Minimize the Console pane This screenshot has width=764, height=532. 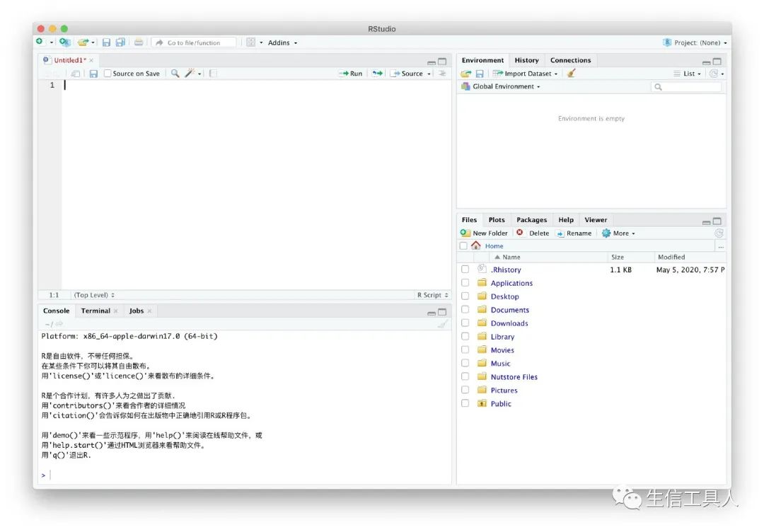[x=432, y=312]
